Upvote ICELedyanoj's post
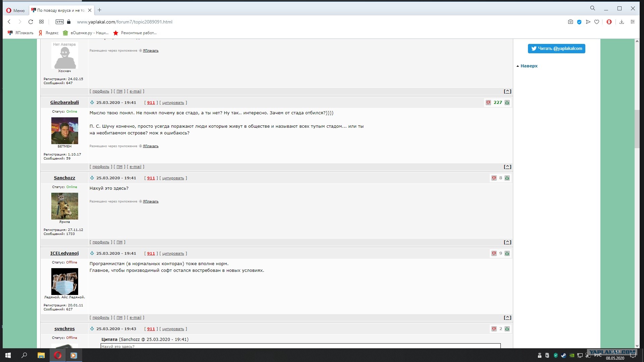 (507, 253)
